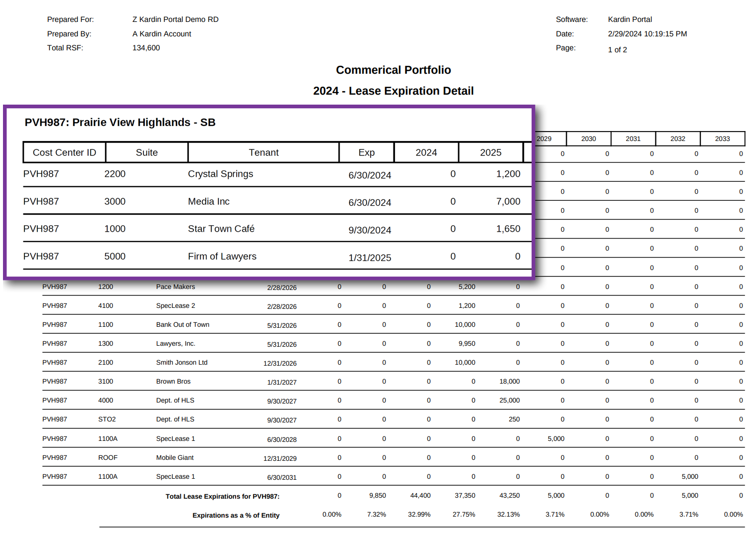Select the PVH987 Prairie View Highlands heading
756x544 pixels.
coord(120,122)
